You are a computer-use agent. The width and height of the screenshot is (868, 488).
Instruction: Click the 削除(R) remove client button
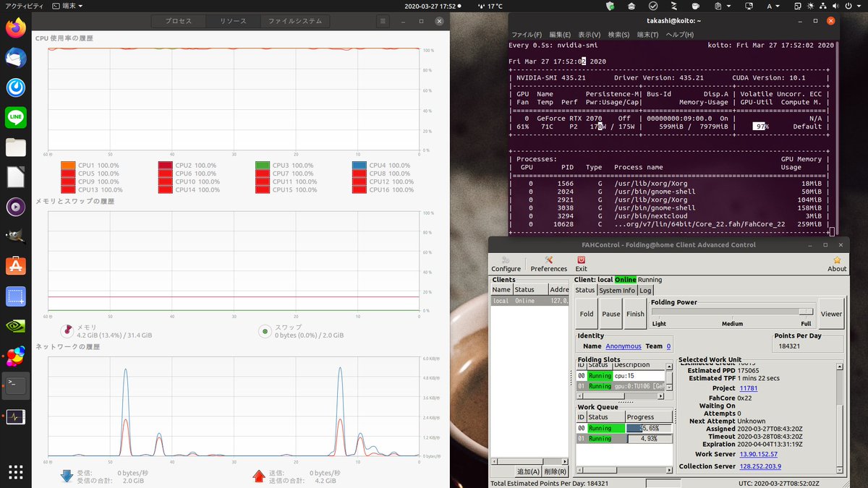click(556, 471)
